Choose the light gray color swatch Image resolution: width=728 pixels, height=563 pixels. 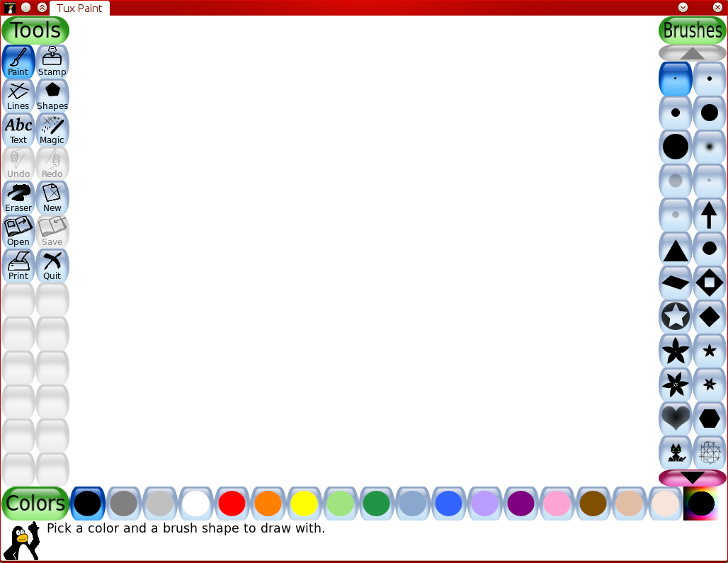pos(160,503)
